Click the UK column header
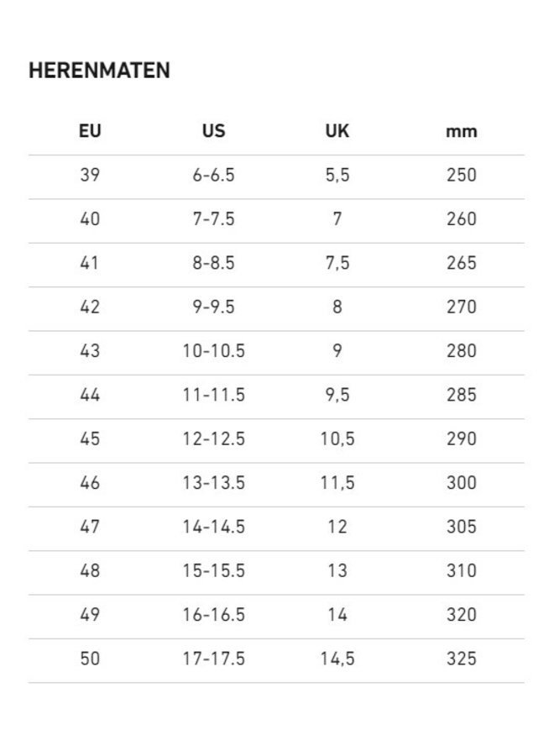The width and height of the screenshot is (554, 756). 337,131
